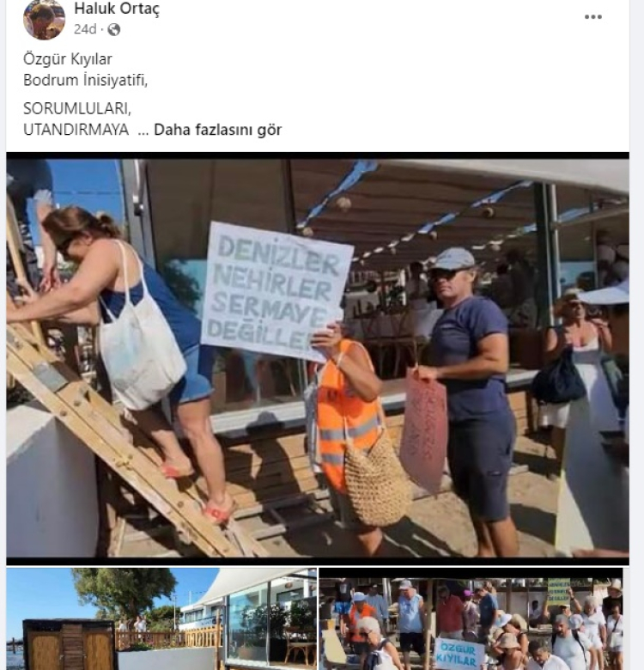644x670 pixels.
Task: Open the bottom-left beach cabin photo
Action: pyautogui.click(x=161, y=618)
